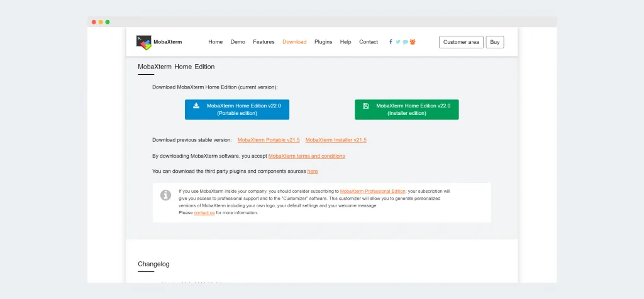Image resolution: width=644 pixels, height=299 pixels.
Task: Click the 'MobaXterm Home Edition' heading
Action: [176, 67]
